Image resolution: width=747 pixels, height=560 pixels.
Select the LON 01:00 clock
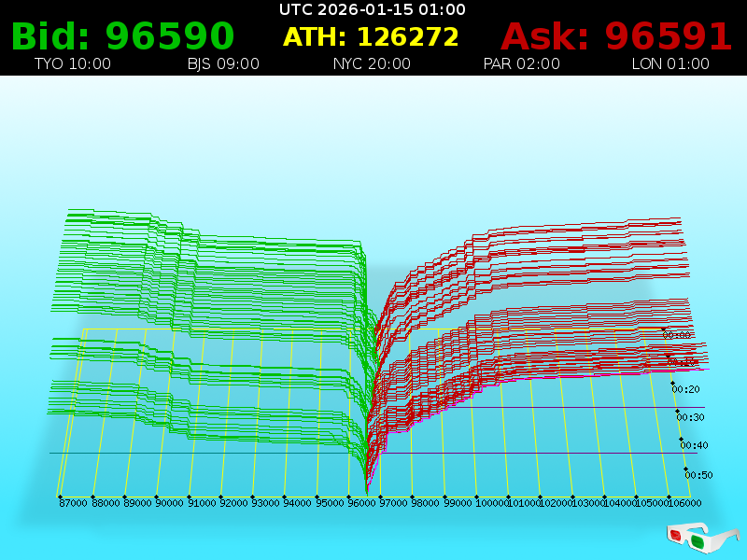(x=670, y=64)
